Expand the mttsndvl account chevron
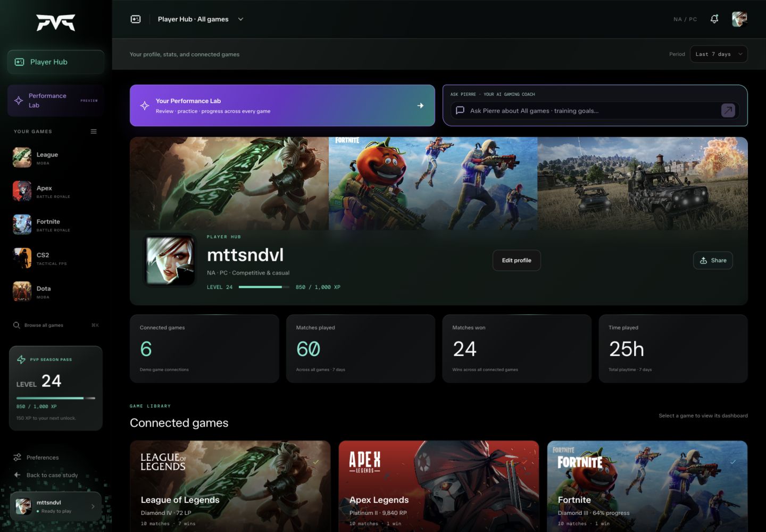The width and height of the screenshot is (766, 532). [93, 506]
